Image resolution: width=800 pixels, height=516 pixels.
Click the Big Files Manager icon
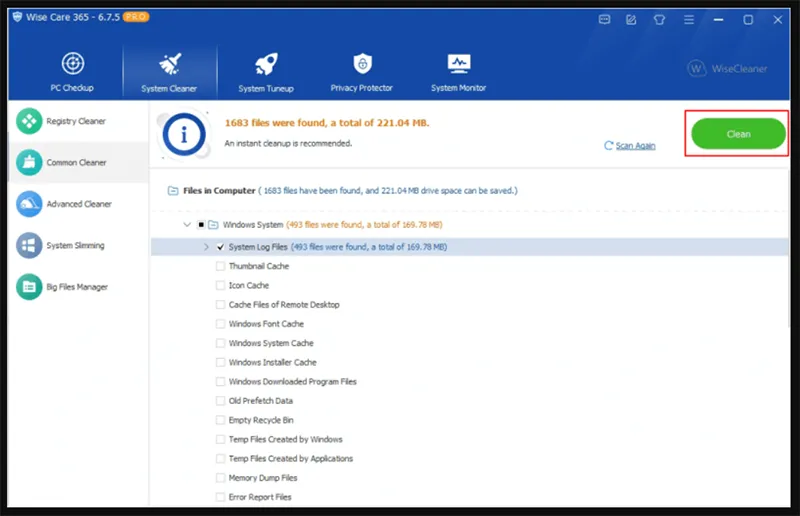(x=29, y=287)
